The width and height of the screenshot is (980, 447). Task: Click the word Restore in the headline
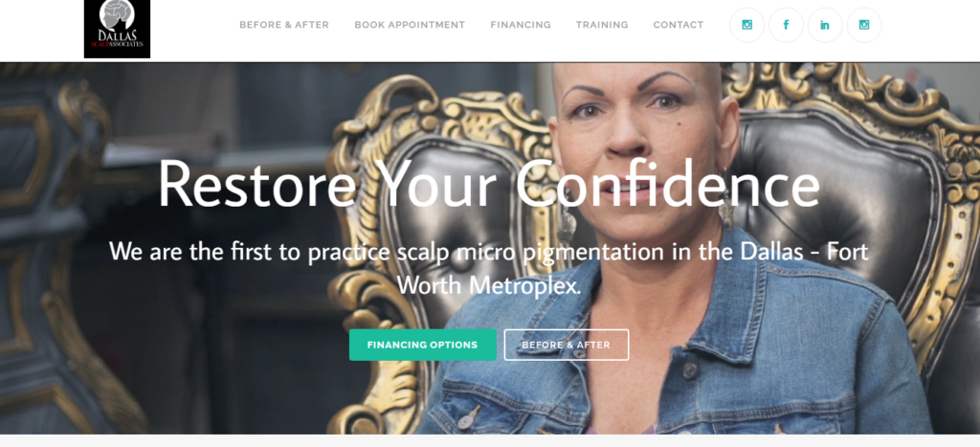tap(257, 183)
